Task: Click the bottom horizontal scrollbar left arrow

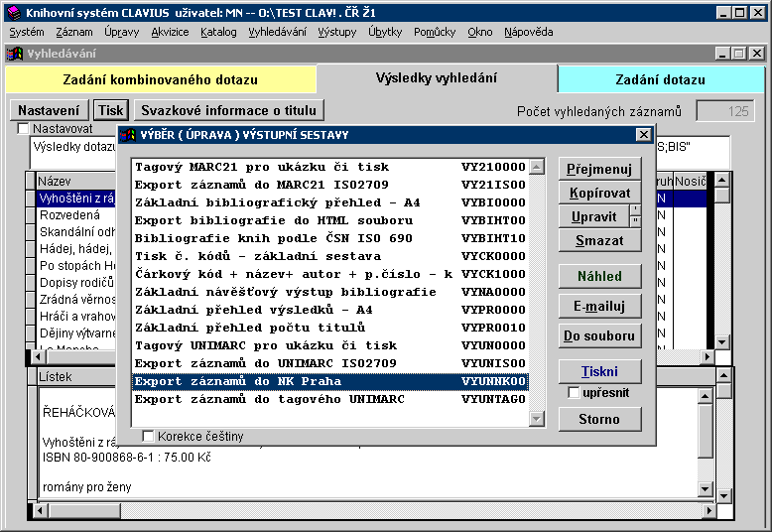Action: point(40,511)
